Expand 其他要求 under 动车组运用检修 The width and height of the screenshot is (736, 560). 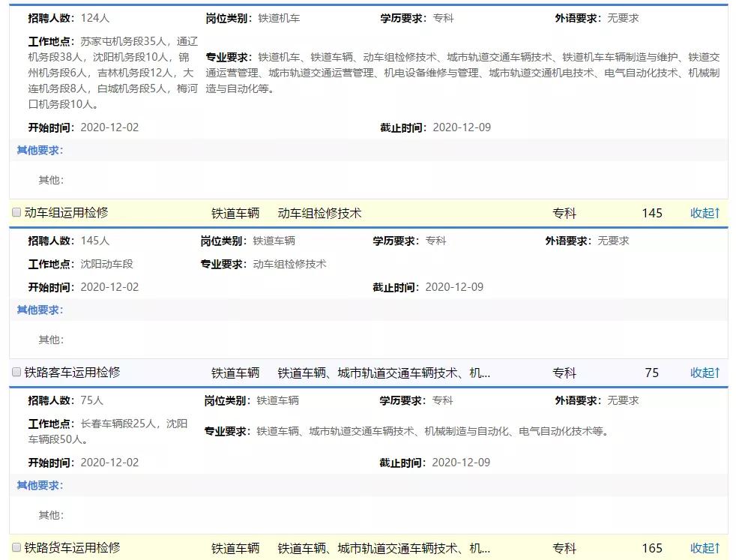pos(30,309)
